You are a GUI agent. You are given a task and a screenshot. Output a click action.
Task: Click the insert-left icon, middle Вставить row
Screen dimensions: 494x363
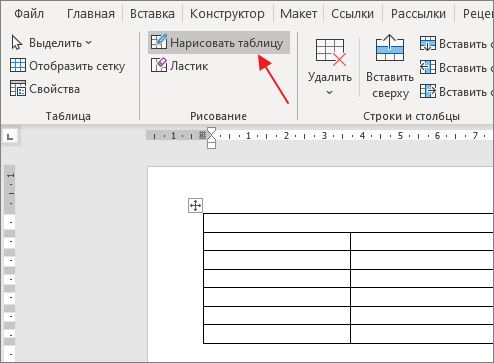428,67
